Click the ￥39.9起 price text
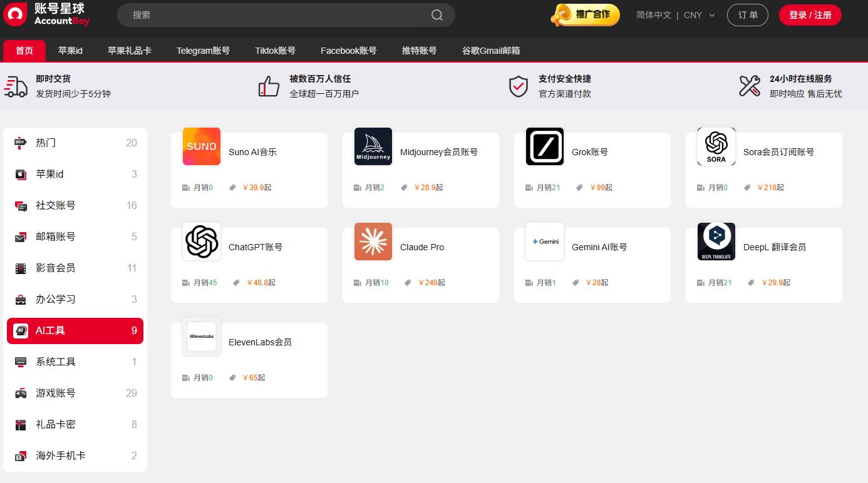 click(257, 188)
